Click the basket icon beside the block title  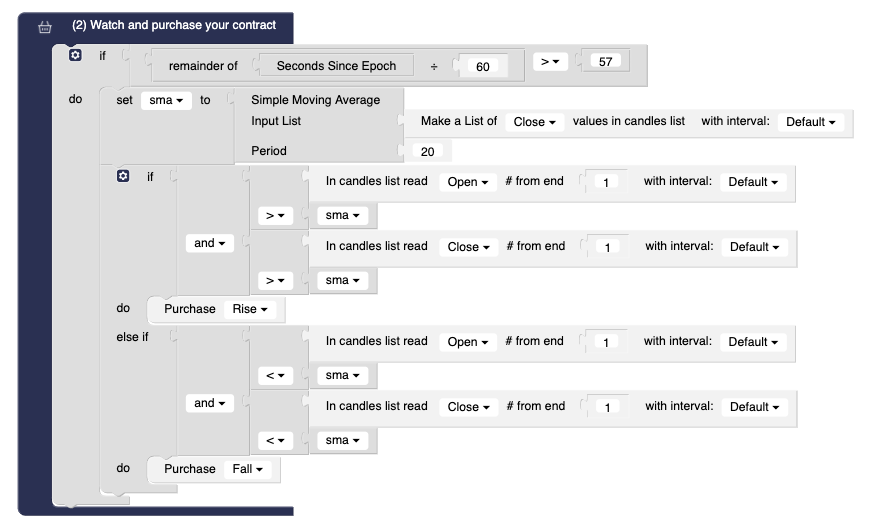[44, 27]
